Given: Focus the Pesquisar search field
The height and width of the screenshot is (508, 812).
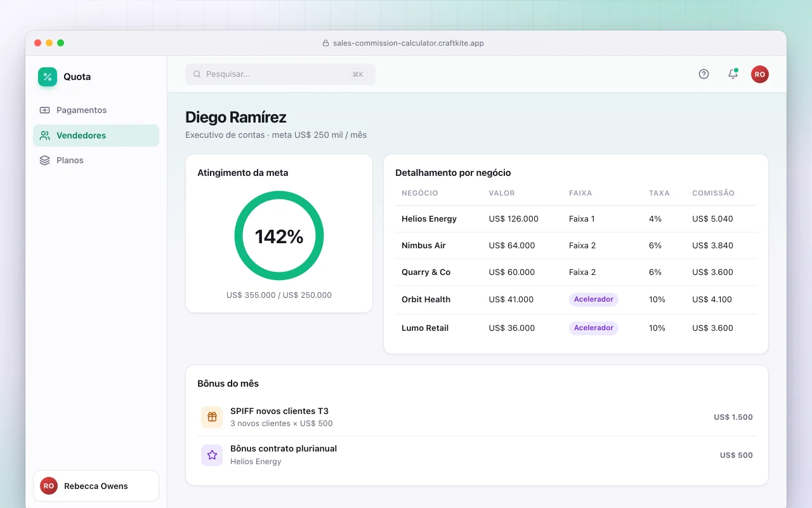Looking at the screenshot, I should [x=280, y=74].
